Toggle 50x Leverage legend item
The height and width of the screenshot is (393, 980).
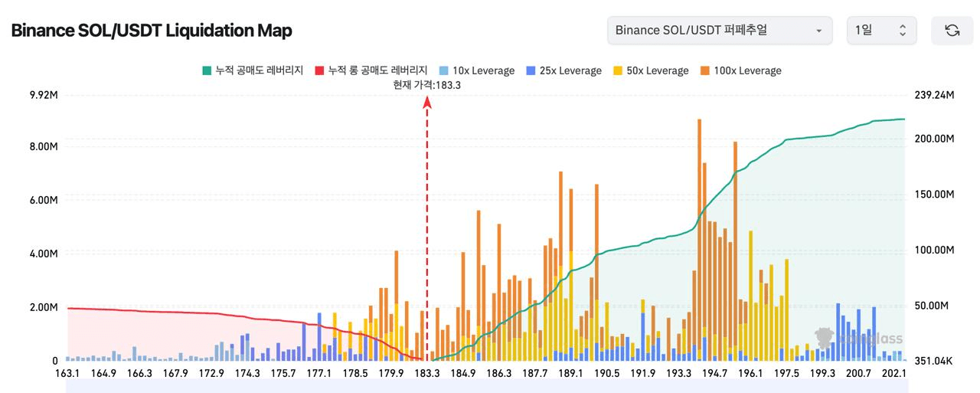tap(651, 70)
